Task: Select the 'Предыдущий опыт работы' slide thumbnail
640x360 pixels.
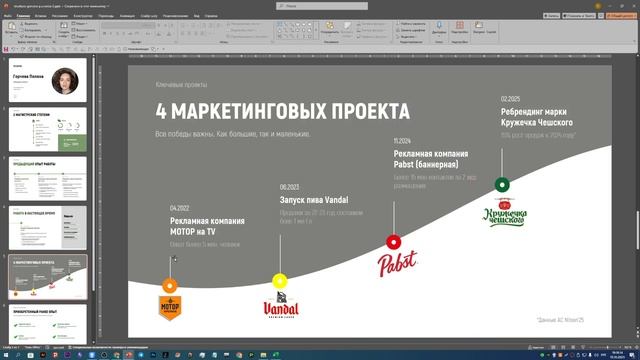Action: [x=48, y=178]
